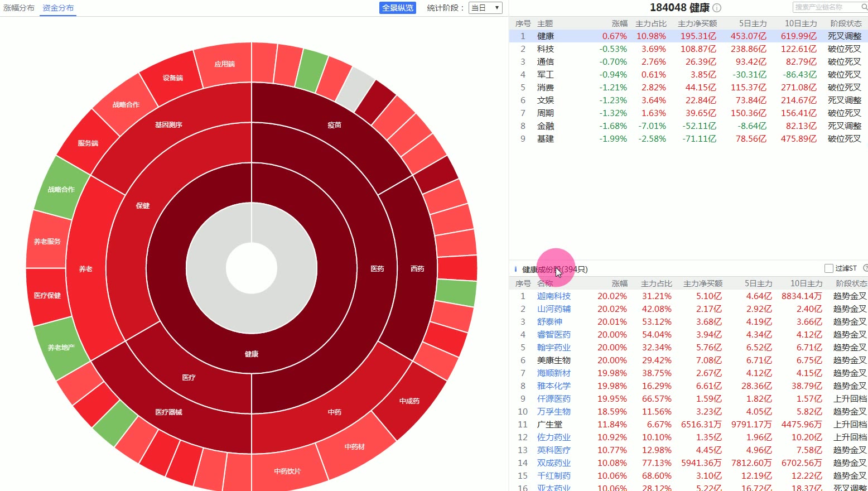This screenshot has height=491, width=868.
Task: Open stock 翰宇药业
Action: tap(553, 347)
